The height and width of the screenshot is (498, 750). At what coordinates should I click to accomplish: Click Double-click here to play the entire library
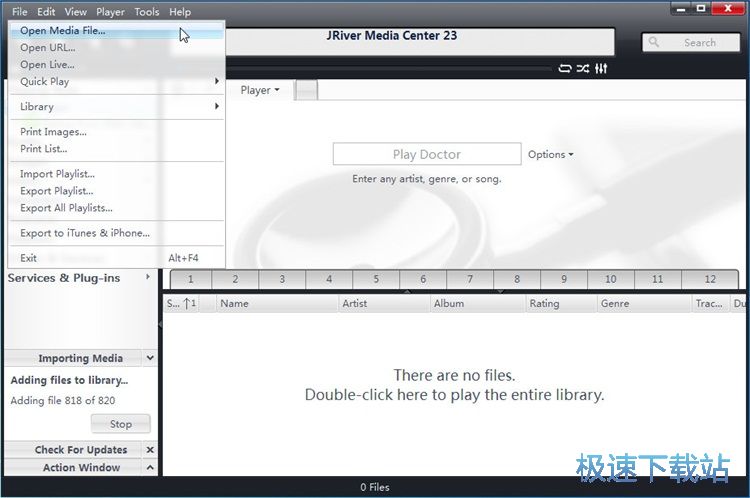click(x=454, y=395)
